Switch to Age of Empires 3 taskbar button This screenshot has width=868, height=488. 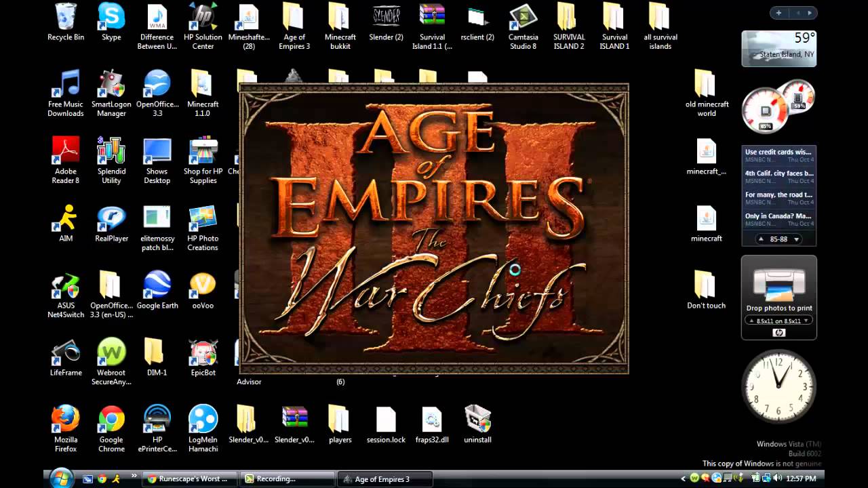click(384, 479)
